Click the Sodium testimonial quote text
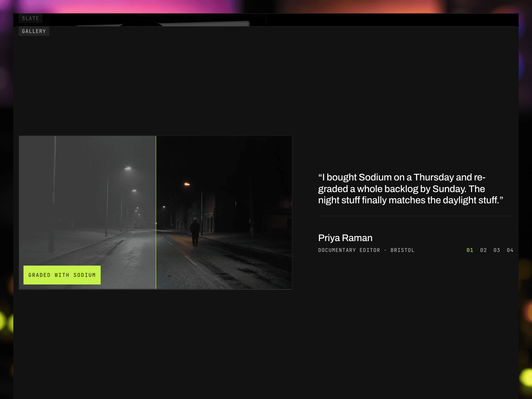Screen dimensions: 532x399 click(411, 189)
